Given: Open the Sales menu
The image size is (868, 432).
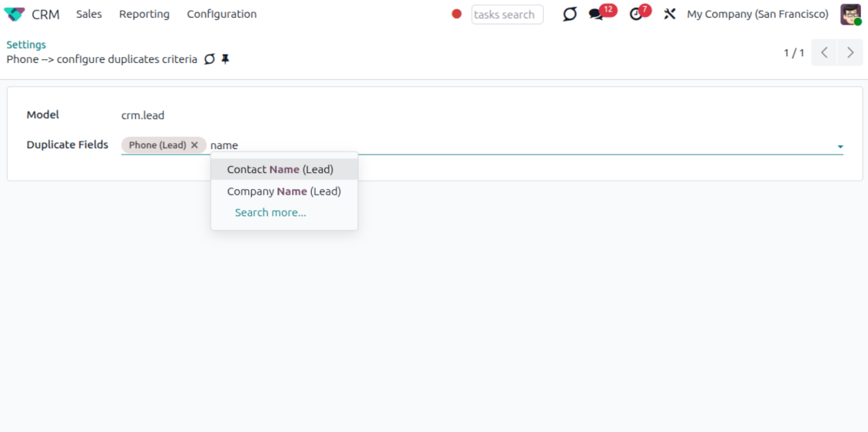Looking at the screenshot, I should [89, 15].
